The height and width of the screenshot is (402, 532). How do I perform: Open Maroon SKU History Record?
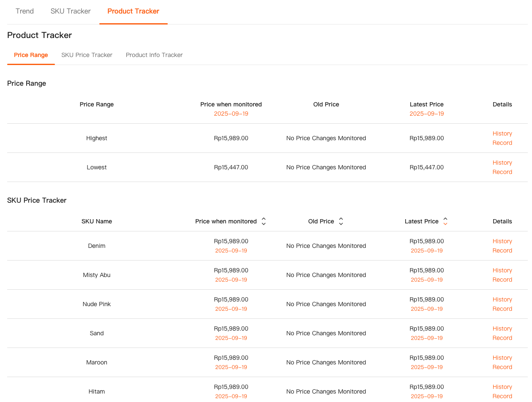point(502,362)
